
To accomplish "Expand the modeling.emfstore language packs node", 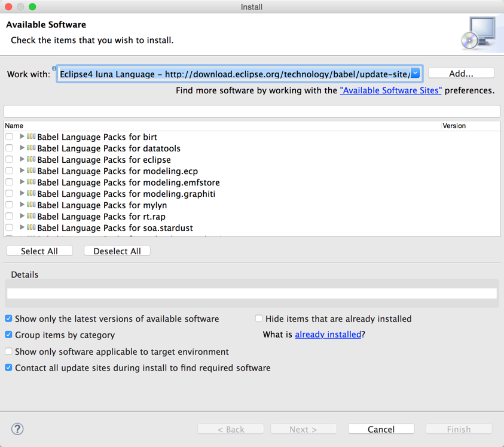I will tap(22, 182).
